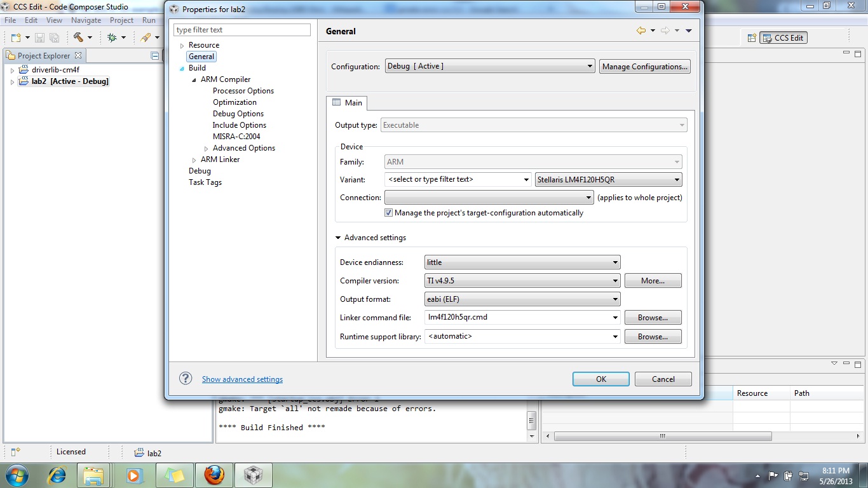Click Browse for Linker command file

click(x=653, y=317)
